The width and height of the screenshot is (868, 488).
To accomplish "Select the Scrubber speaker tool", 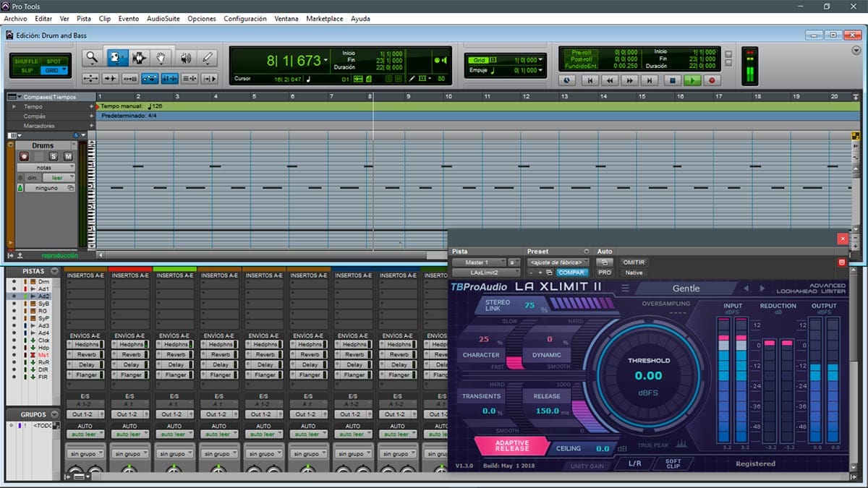I will [185, 58].
